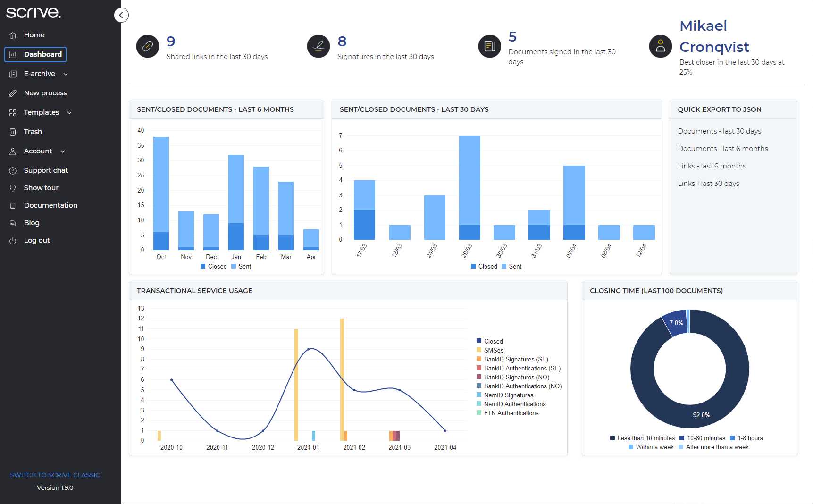Viewport: 813px width, 504px height.
Task: Toggle Within a week legend swatch
Action: (631, 447)
